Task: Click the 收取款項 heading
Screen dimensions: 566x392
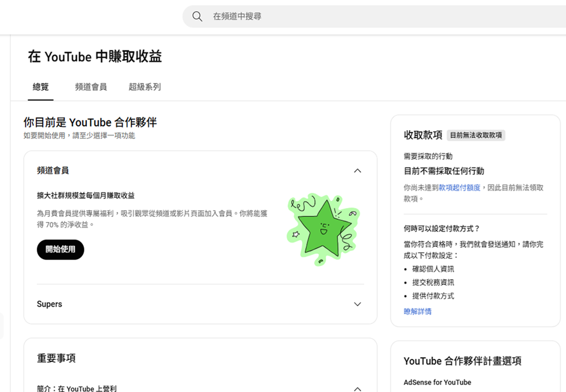Action: tap(423, 135)
